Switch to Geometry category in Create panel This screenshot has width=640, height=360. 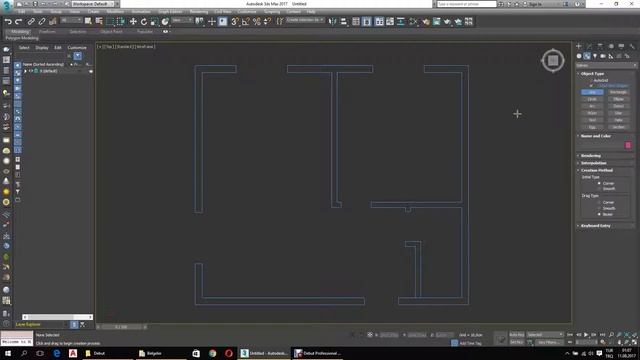[x=579, y=56]
